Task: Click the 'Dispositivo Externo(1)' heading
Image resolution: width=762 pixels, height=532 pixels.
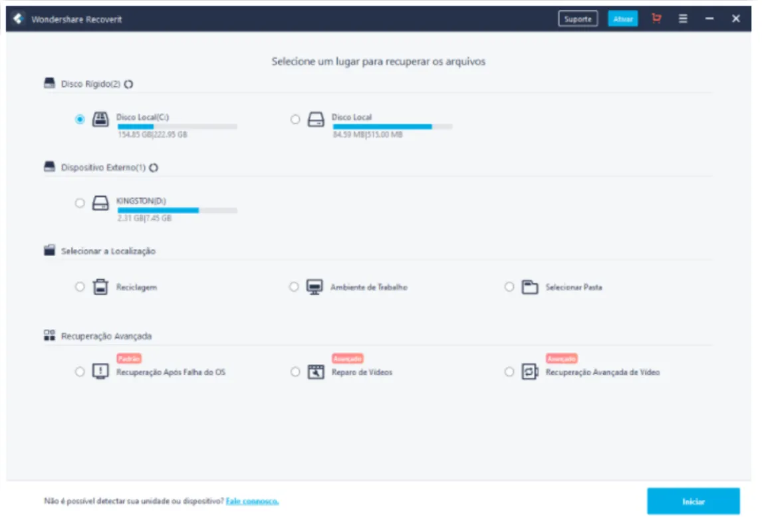Action: (103, 168)
